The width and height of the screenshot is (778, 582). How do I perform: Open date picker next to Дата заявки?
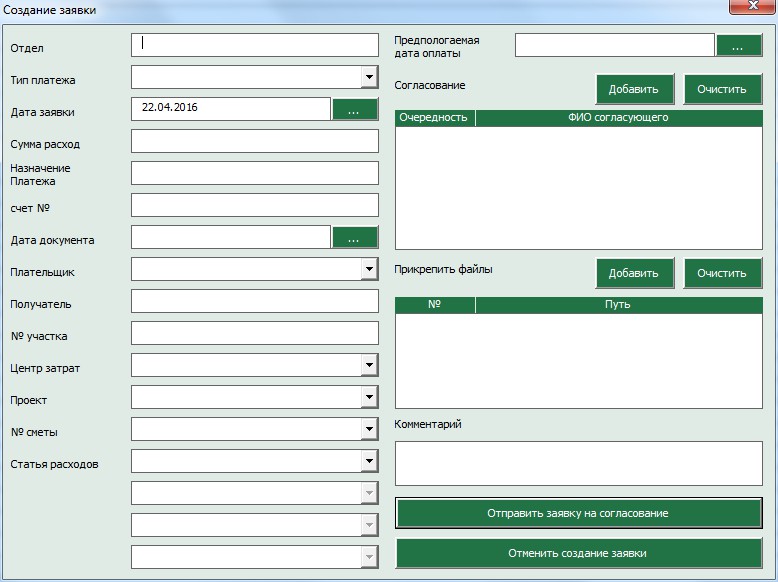[x=355, y=109]
